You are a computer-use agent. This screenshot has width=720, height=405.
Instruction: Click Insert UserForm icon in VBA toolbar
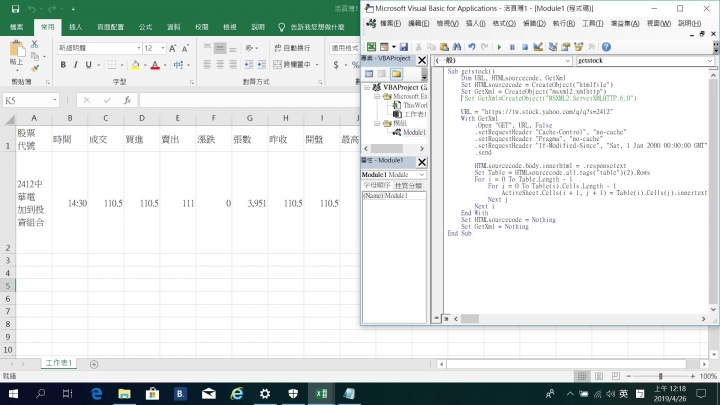tap(384, 47)
